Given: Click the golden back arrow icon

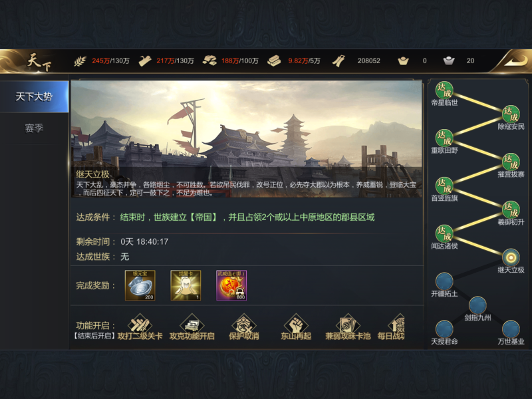Looking at the screenshot, I should pyautogui.click(x=515, y=61).
